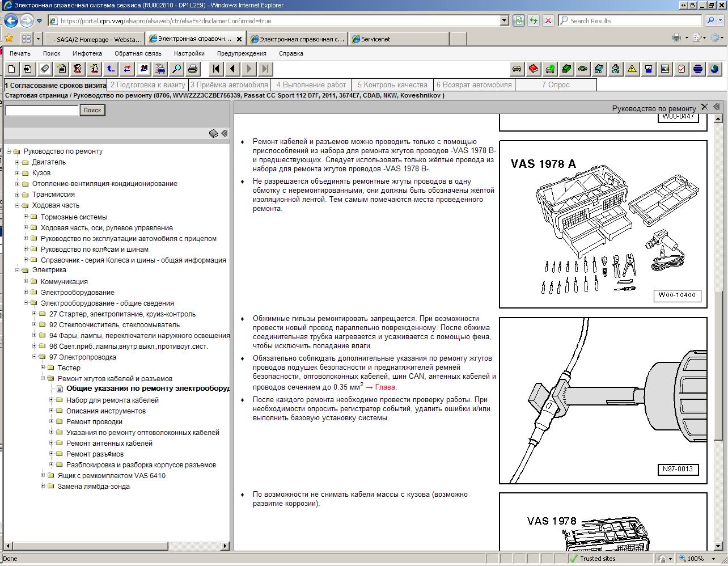The height and width of the screenshot is (566, 728).
Task: Click the blue and white container icon
Action: [x=648, y=69]
